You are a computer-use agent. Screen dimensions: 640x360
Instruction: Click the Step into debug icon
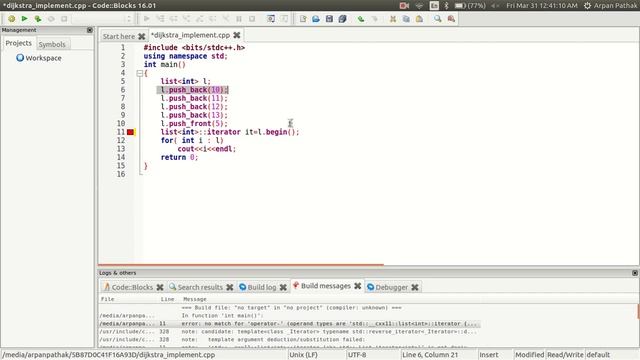pyautogui.click(x=187, y=19)
